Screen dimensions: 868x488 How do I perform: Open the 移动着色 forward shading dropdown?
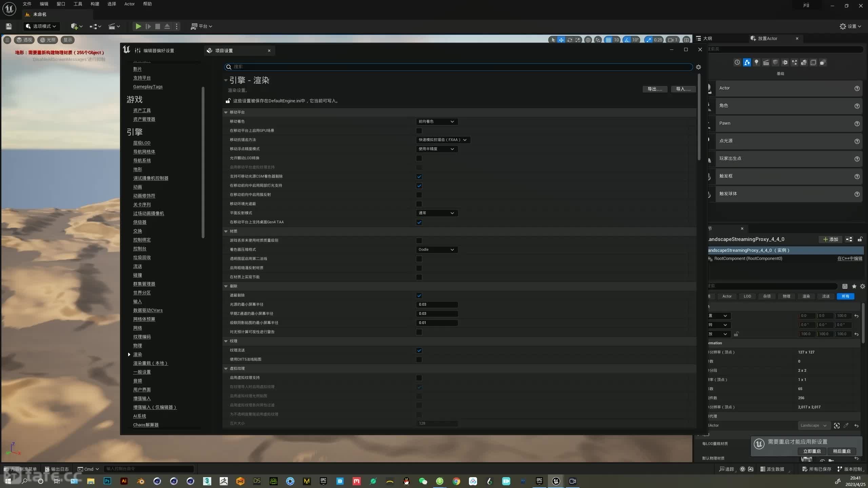coord(437,121)
